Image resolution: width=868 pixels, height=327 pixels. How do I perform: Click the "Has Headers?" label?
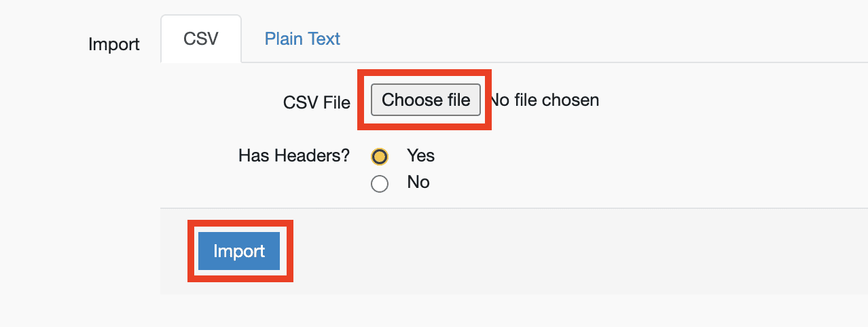coord(294,156)
